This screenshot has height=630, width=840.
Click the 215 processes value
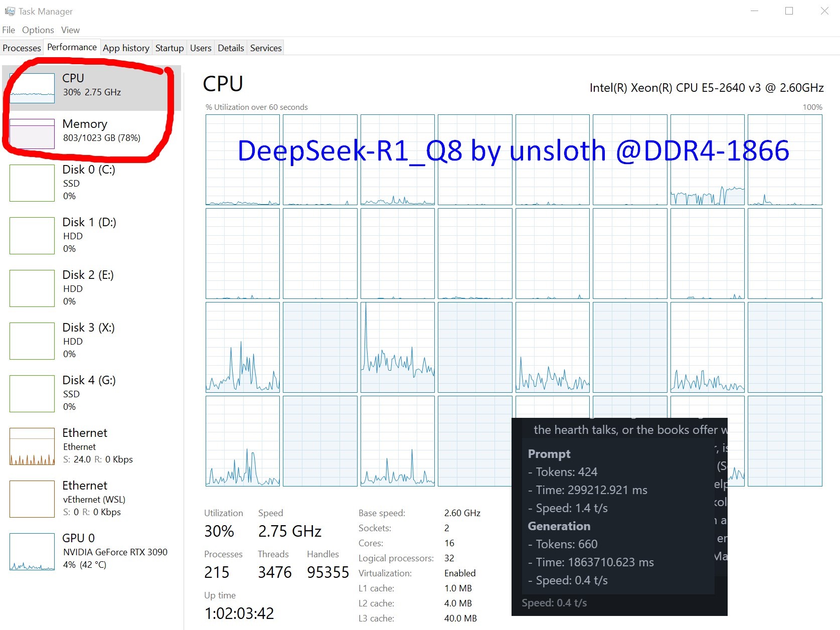pos(217,572)
